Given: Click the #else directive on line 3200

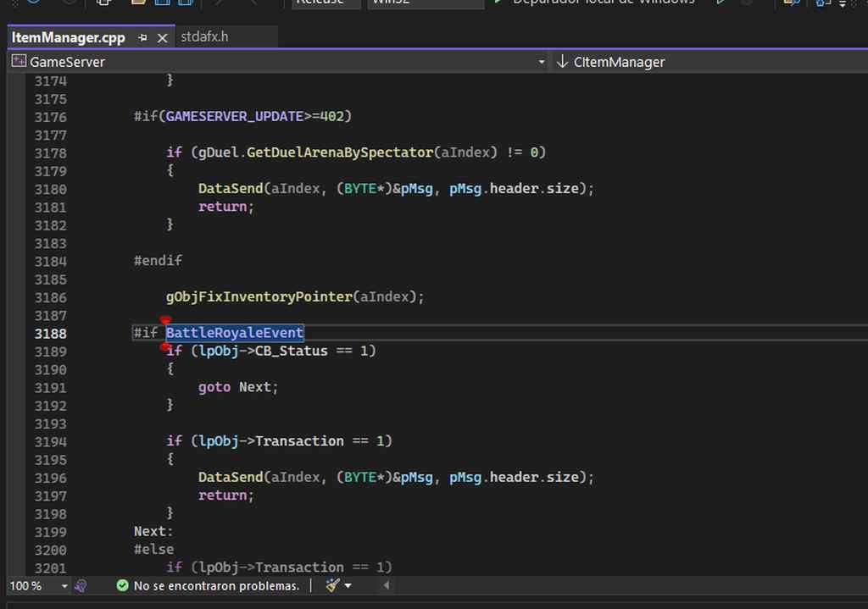Looking at the screenshot, I should coord(154,549).
